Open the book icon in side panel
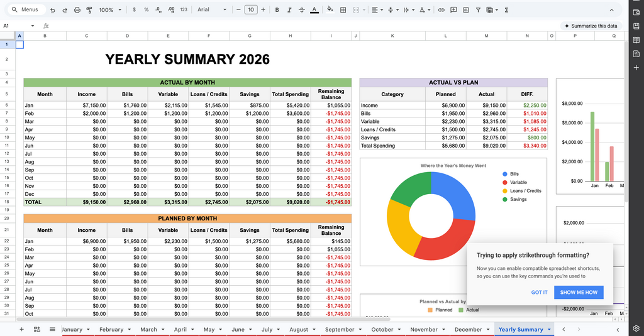 point(636,40)
